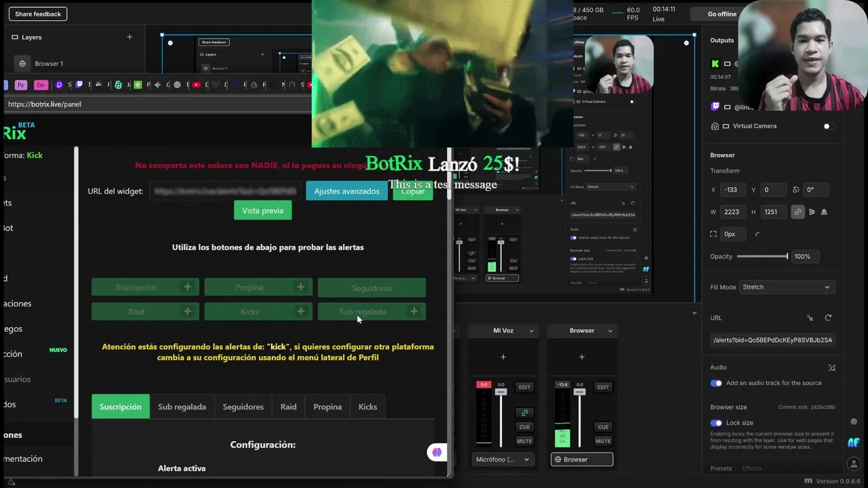Toggle the aspect ratio link icon
Viewport: 868px width, 488px height.
click(797, 212)
